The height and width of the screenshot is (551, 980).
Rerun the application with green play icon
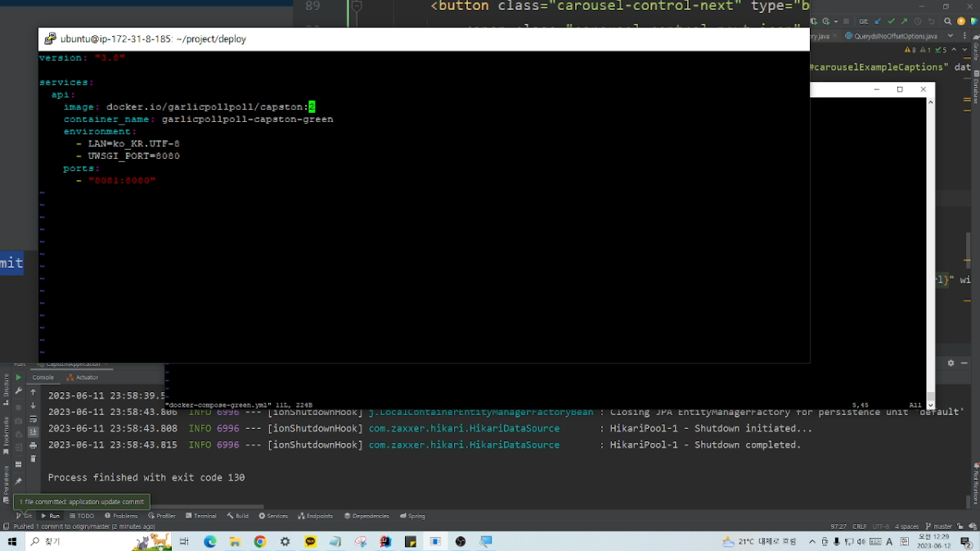(18, 377)
